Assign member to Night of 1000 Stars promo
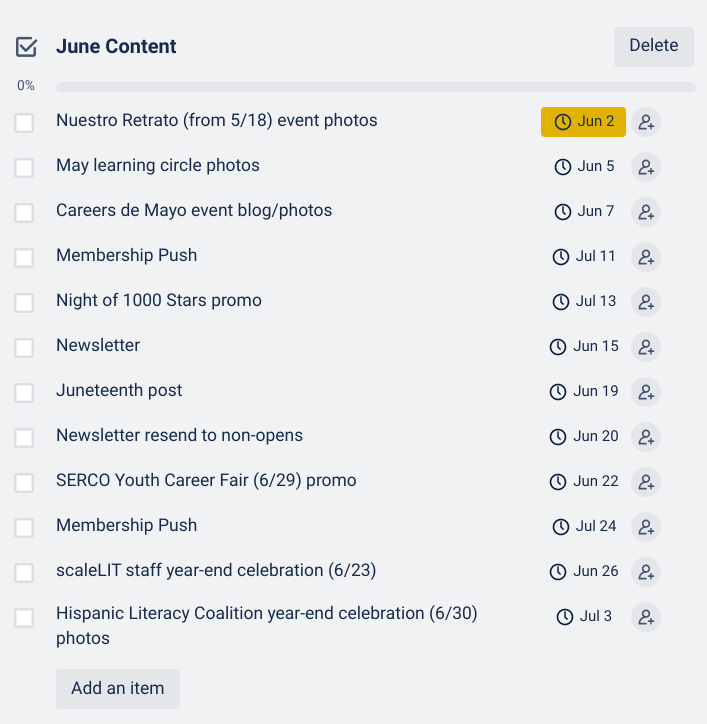707x724 pixels. [x=646, y=302]
